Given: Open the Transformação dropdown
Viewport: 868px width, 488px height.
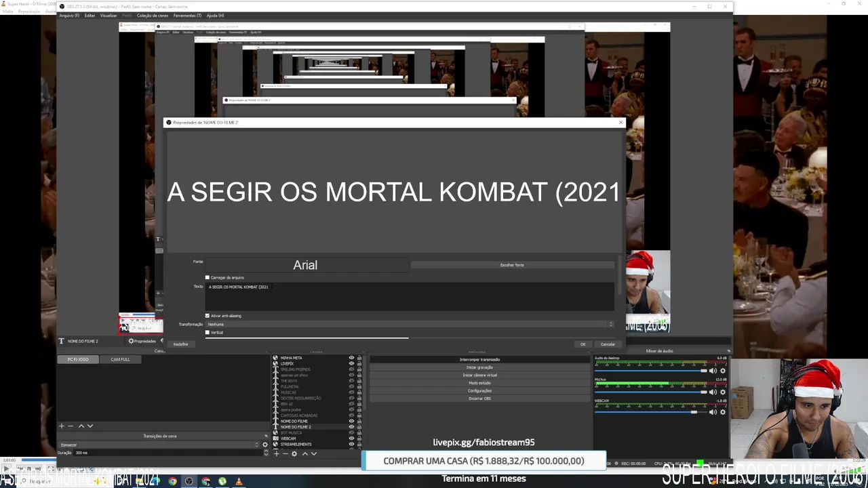Looking at the screenshot, I should pos(410,324).
